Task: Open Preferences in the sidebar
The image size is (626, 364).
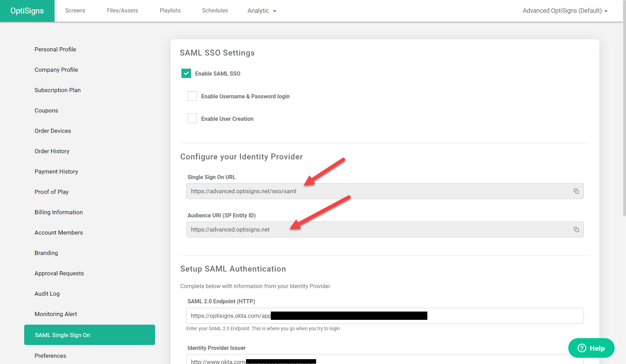Action: click(50, 356)
